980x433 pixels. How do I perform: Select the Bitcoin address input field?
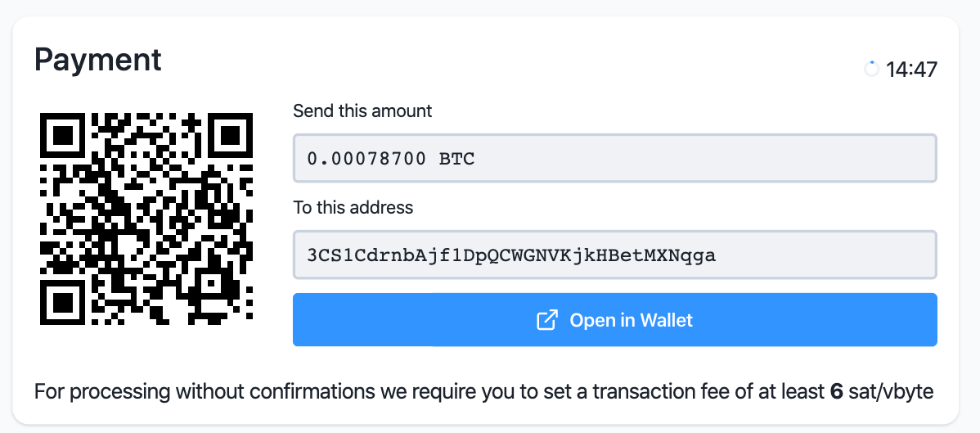614,255
